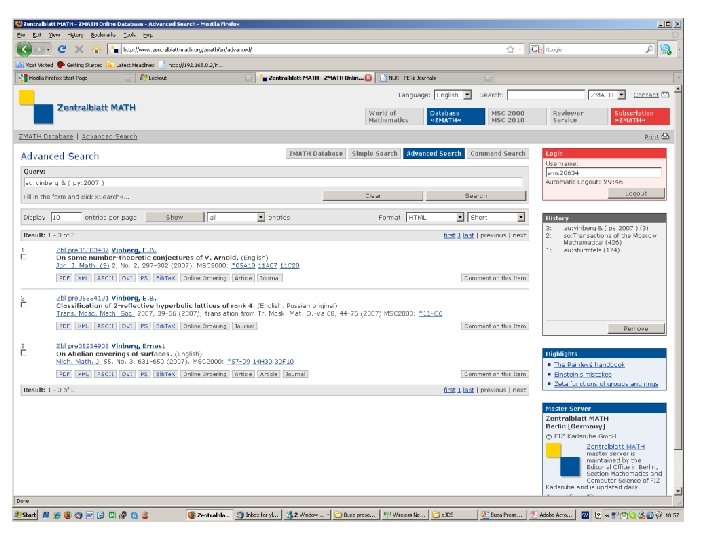This screenshot has width=720, height=540.
Task: Open the Short format dropdown
Action: tap(496, 217)
